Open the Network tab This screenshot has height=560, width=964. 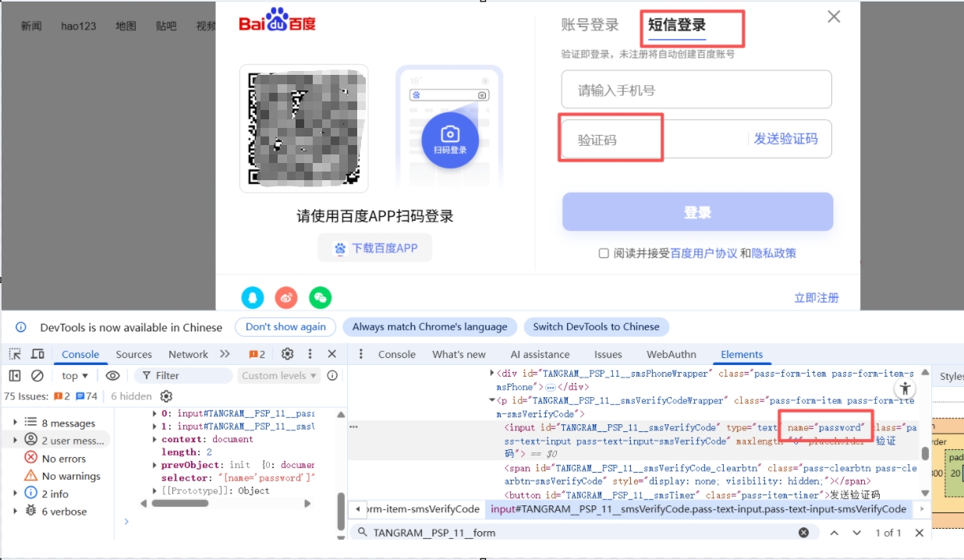(188, 354)
